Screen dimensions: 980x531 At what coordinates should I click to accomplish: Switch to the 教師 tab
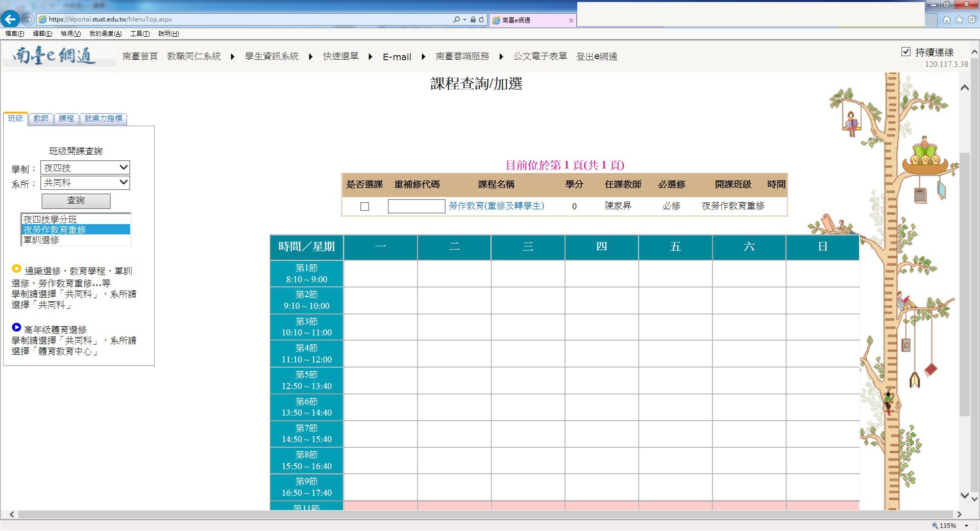pos(41,118)
